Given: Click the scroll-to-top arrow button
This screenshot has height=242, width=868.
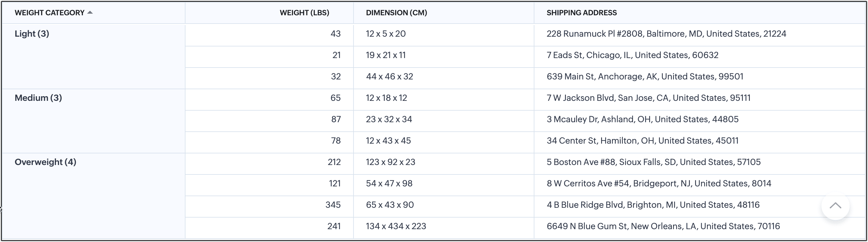Looking at the screenshot, I should 835,205.
